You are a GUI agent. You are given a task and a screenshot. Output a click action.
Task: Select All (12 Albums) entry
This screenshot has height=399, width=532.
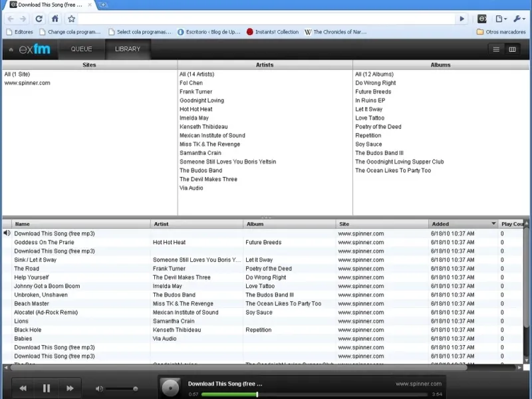(x=374, y=74)
